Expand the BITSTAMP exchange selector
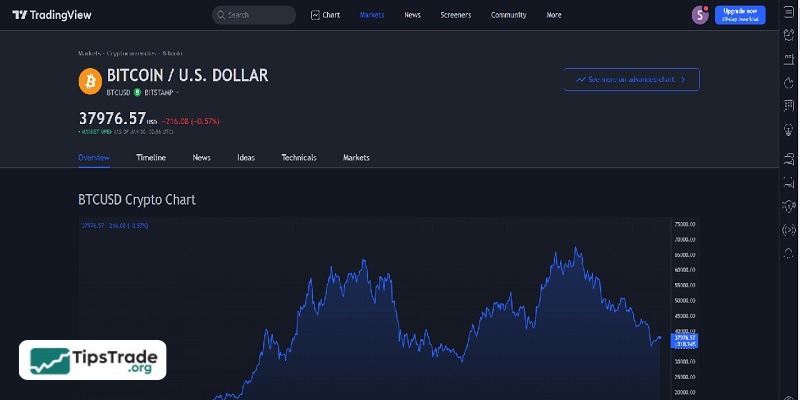The image size is (800, 400). 160,92
